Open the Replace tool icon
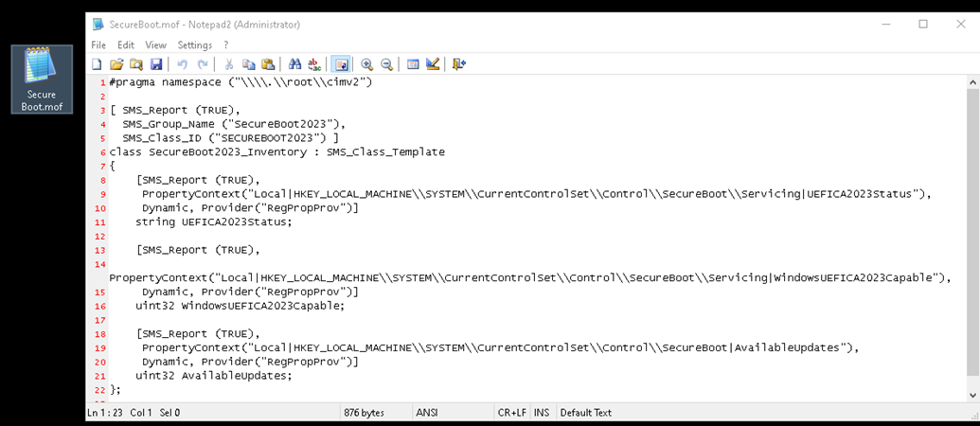 315,64
